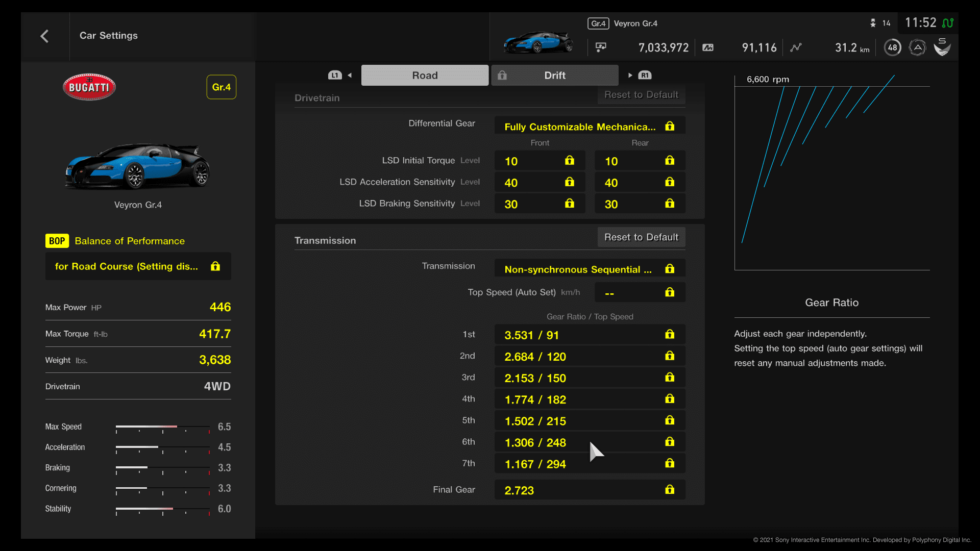Image resolution: width=980 pixels, height=551 pixels.
Task: Click the lock icon on Drift tab
Action: 502,75
